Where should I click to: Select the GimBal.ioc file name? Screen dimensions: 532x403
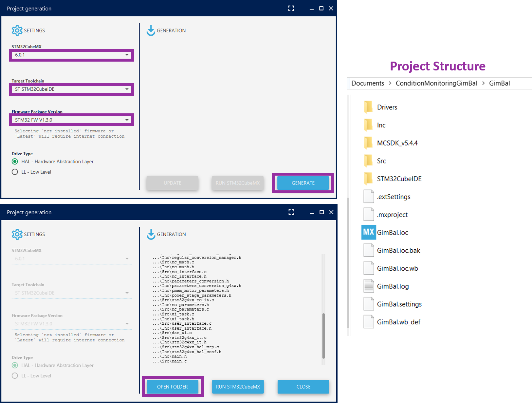tap(393, 232)
